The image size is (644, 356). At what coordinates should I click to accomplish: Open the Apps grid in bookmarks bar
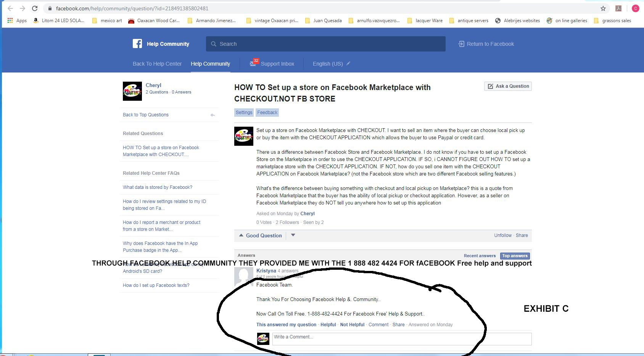17,21
